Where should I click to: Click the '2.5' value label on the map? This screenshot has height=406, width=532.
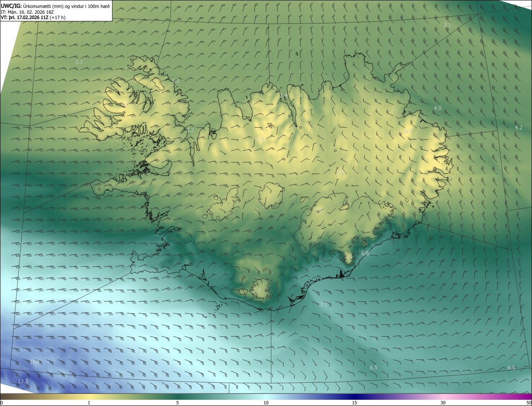point(257,291)
